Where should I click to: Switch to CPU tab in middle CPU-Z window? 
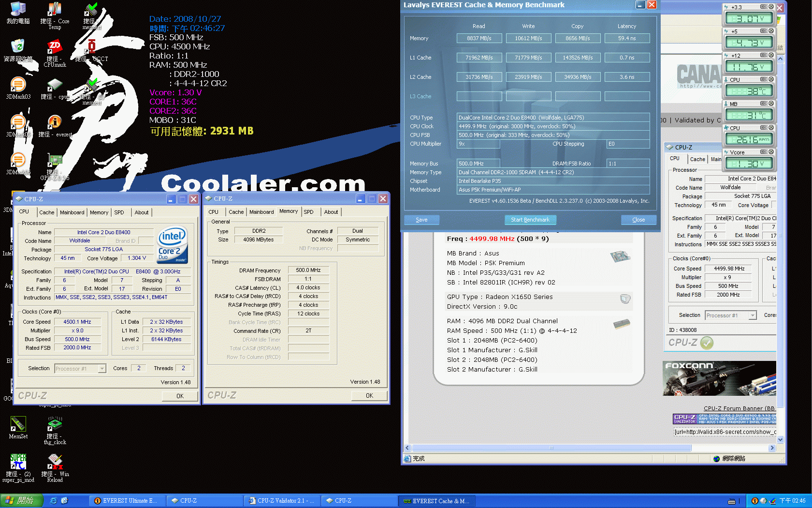(x=214, y=212)
